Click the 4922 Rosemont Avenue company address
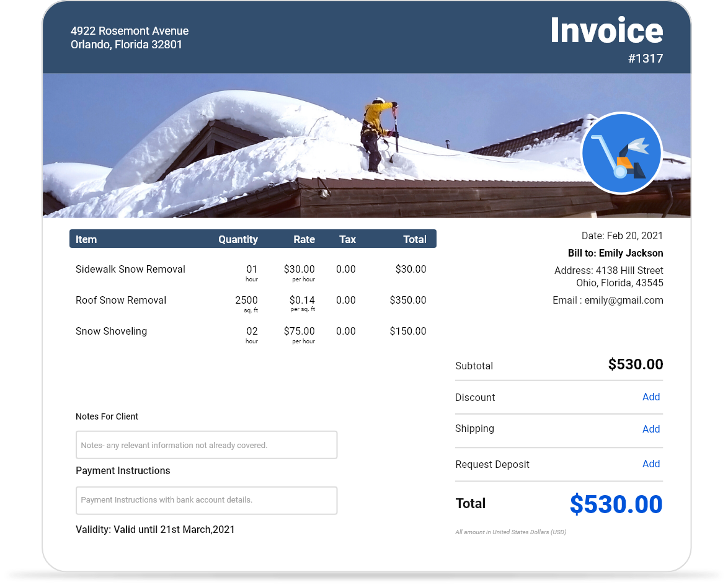Viewport: 728px width, 585px height. pos(130,31)
